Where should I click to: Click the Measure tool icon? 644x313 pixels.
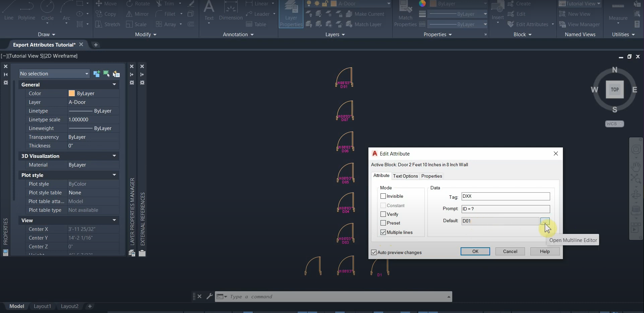coord(618,11)
